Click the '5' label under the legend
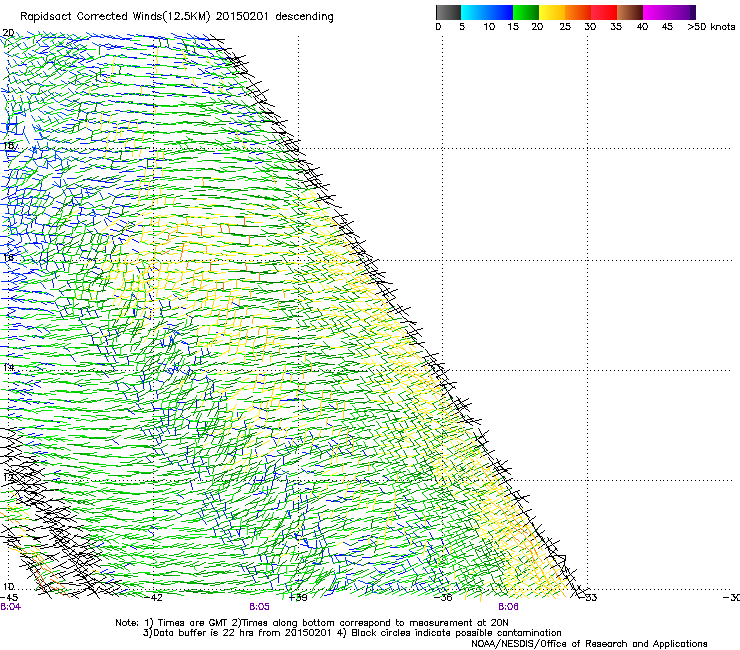This screenshot has height=650, width=740. click(462, 27)
